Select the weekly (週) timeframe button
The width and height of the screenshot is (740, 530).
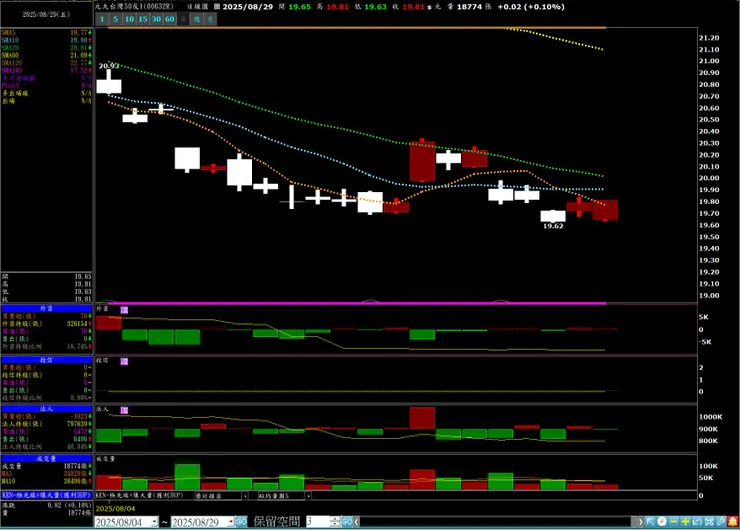(x=197, y=19)
